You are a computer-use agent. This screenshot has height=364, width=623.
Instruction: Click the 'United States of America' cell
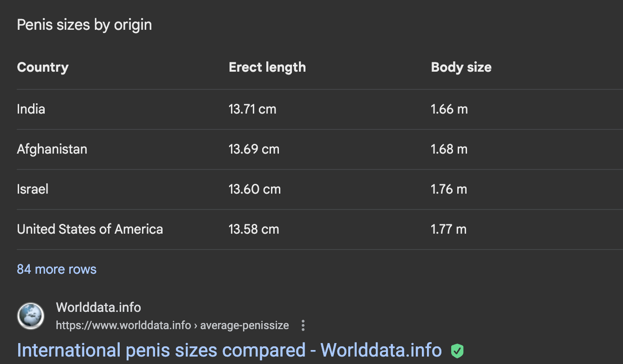tap(90, 229)
